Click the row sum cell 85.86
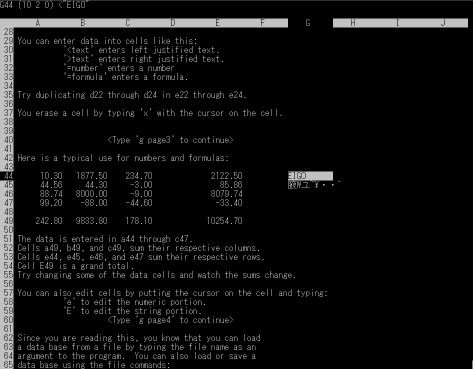The image size is (473, 369). click(x=231, y=185)
